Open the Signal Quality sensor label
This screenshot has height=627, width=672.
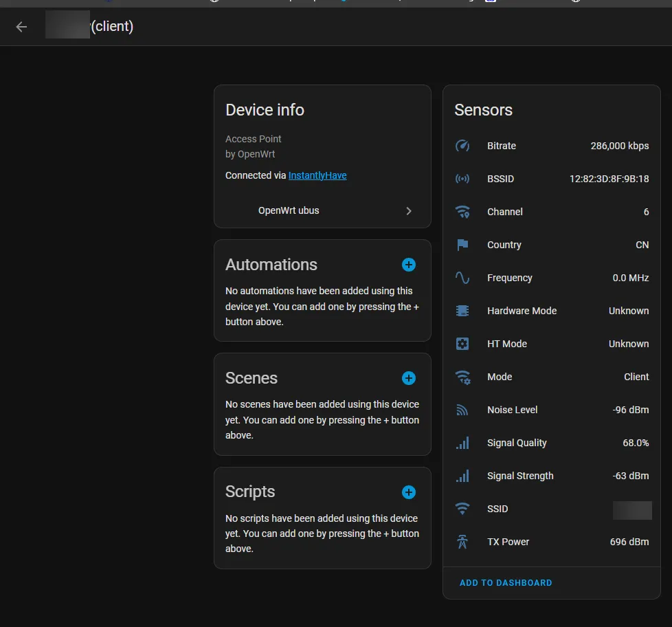click(x=517, y=443)
